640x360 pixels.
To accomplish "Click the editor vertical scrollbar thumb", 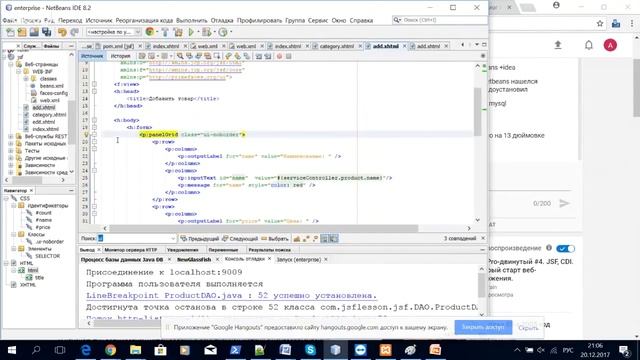I will 477,111.
